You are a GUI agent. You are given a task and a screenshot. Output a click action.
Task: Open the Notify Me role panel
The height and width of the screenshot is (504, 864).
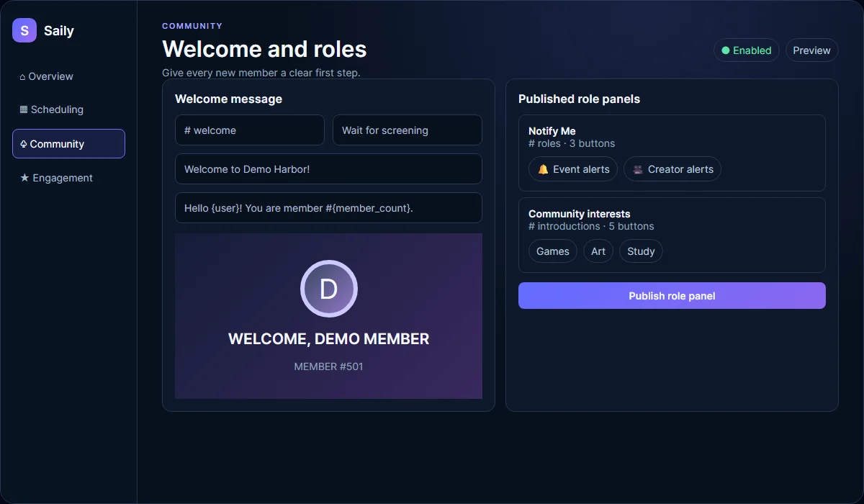[672, 153]
